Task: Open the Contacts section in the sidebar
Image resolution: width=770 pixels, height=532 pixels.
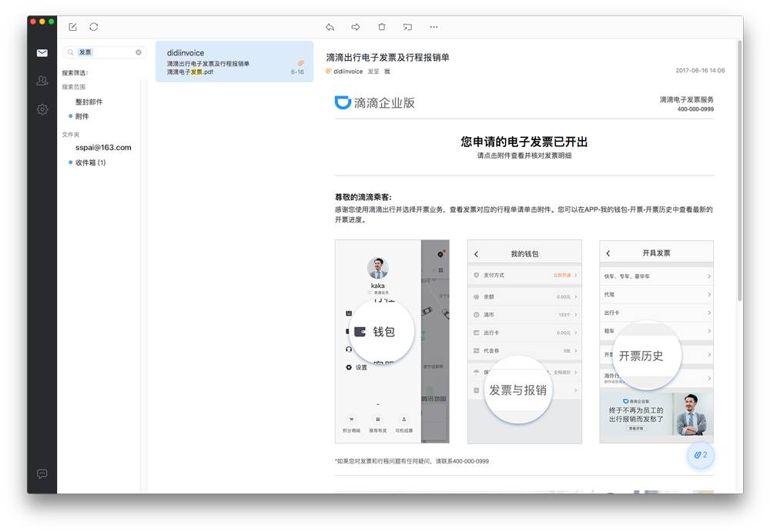Action: [42, 81]
